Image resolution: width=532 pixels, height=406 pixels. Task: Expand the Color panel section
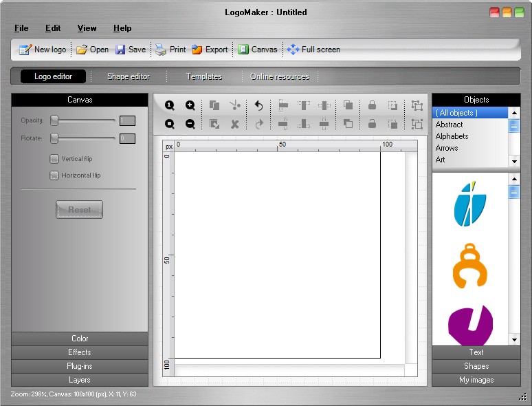(80, 339)
